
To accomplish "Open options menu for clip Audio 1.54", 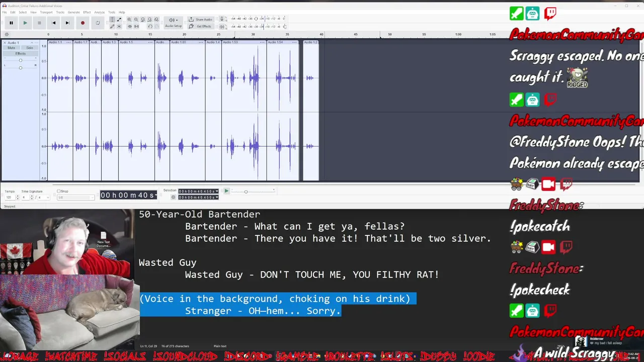I will tap(295, 42).
